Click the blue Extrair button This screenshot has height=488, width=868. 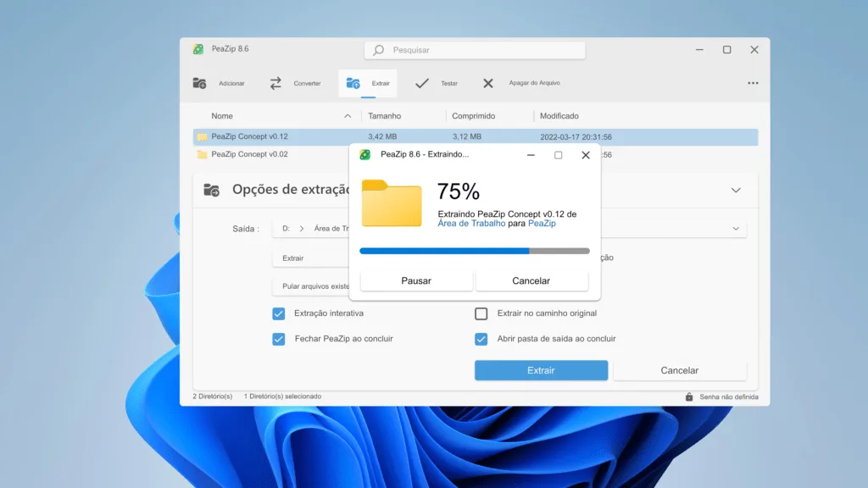click(x=541, y=370)
